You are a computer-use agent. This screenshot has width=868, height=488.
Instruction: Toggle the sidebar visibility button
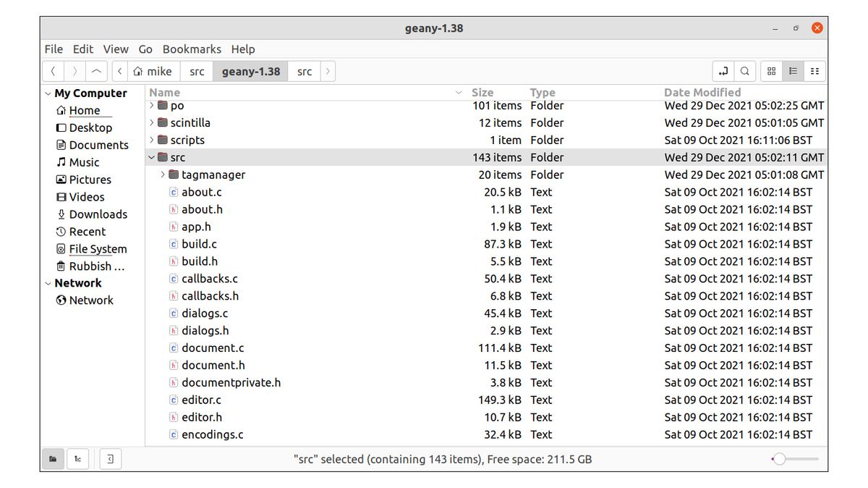[x=110, y=458]
